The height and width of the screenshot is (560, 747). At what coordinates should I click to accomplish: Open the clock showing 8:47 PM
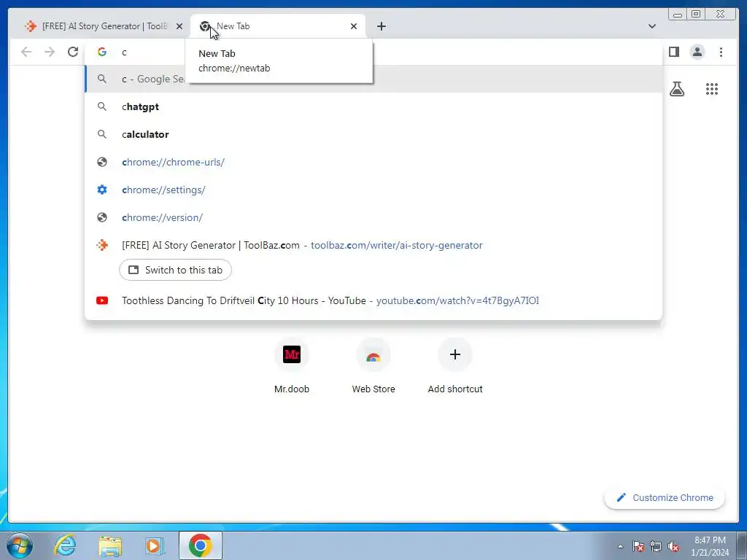(710, 546)
